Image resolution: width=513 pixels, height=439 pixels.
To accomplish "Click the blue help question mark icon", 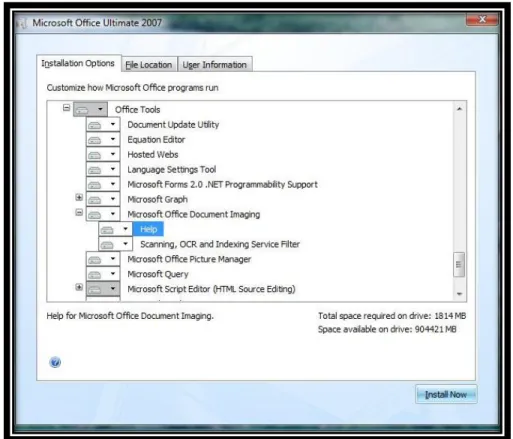I will pos(55,362).
